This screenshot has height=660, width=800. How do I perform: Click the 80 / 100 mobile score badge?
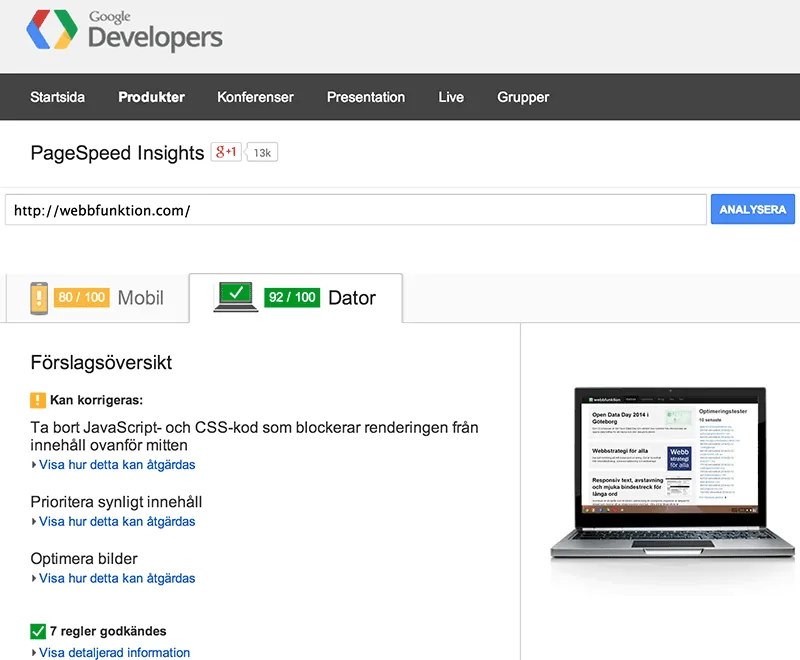tap(82, 297)
